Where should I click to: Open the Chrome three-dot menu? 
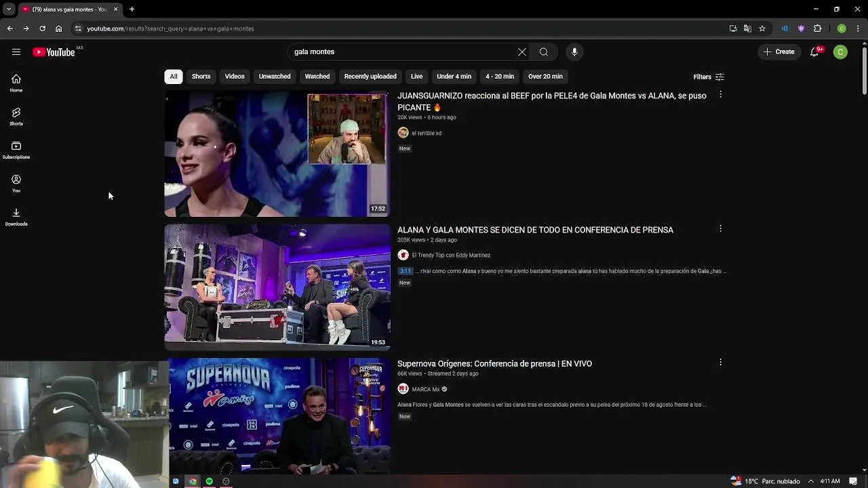point(859,28)
